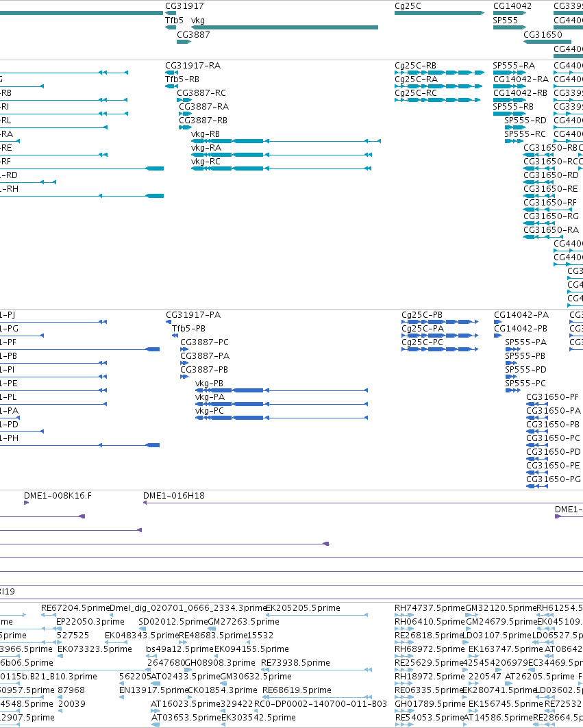Click the CG31650-PF protein label
The width and height of the screenshot is (583, 728).
(553, 397)
